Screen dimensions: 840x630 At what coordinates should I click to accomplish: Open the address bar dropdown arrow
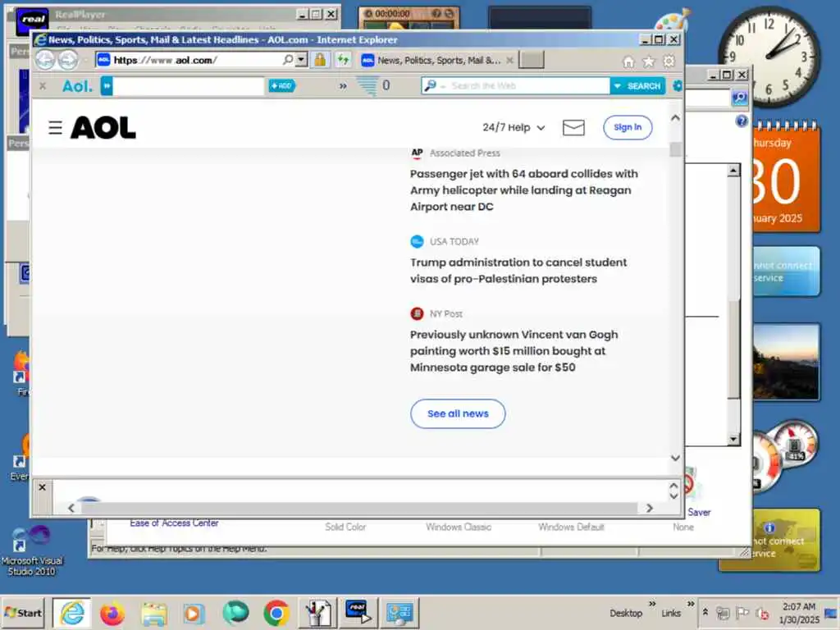point(302,59)
